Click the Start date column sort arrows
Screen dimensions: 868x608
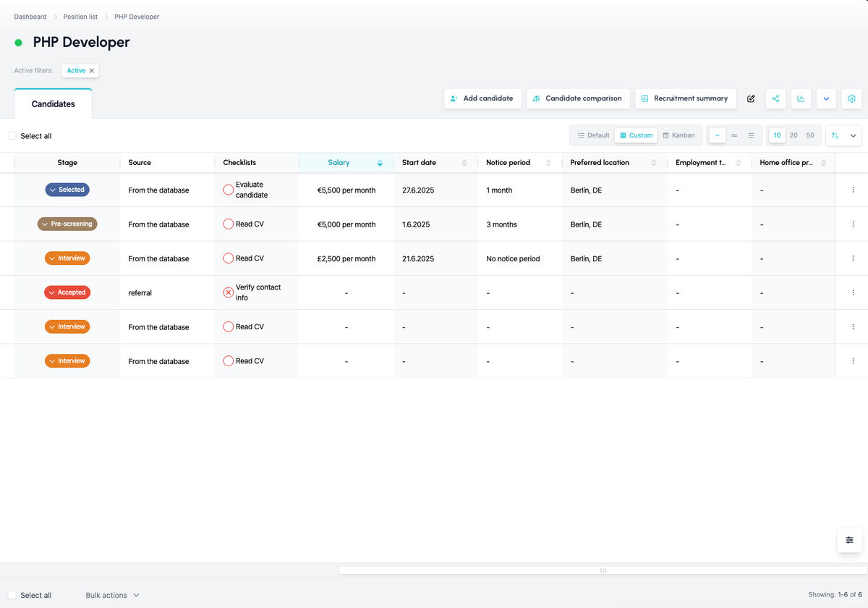[x=464, y=163]
